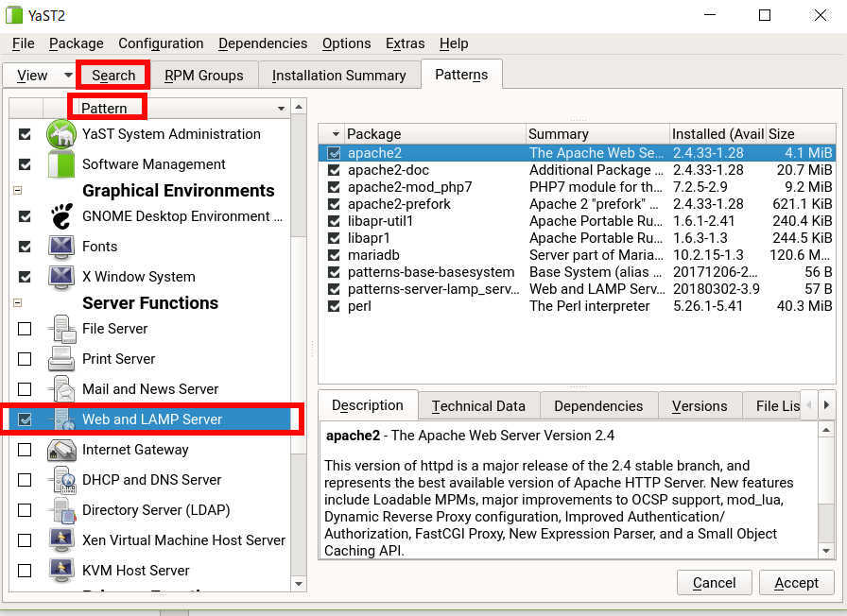This screenshot has height=616, width=847.
Task: Click the Accept button
Action: (796, 583)
